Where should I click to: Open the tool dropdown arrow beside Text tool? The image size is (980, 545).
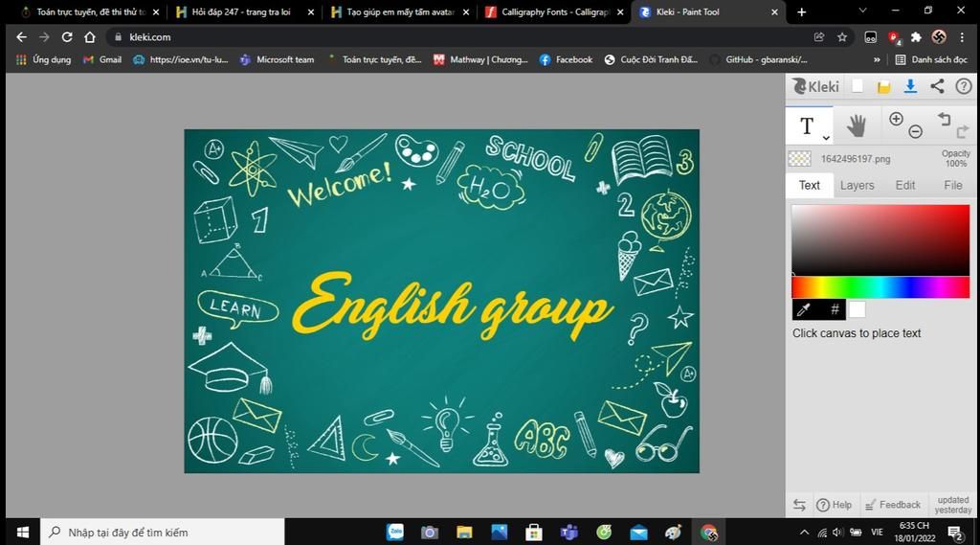coord(826,138)
